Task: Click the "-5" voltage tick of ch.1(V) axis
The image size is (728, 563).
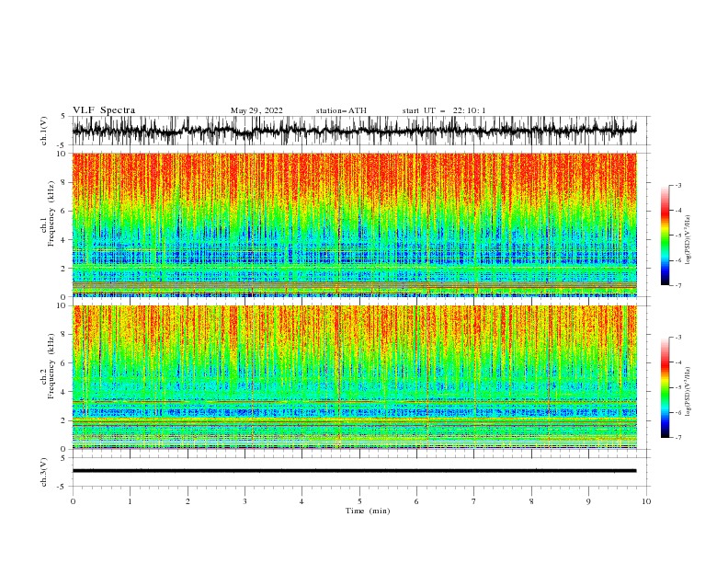Action: pyautogui.click(x=62, y=145)
